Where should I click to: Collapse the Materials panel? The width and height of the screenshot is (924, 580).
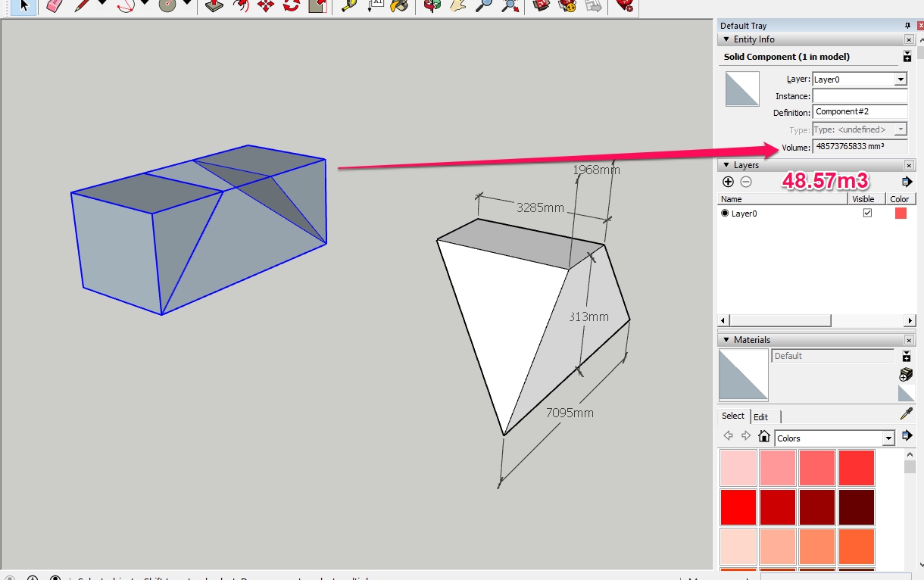[x=727, y=340]
